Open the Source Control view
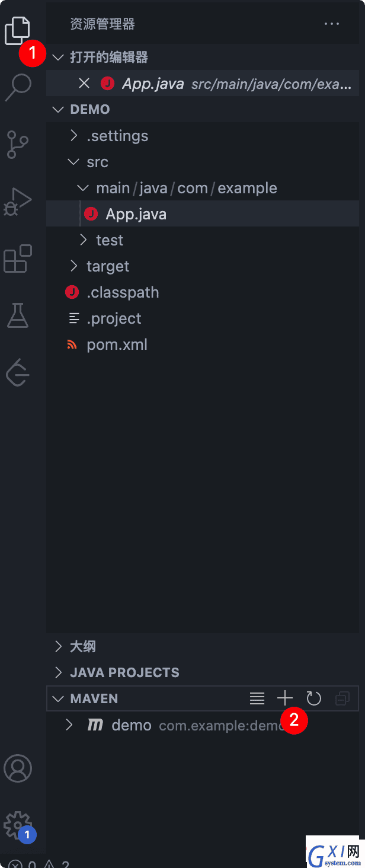 pyautogui.click(x=18, y=145)
